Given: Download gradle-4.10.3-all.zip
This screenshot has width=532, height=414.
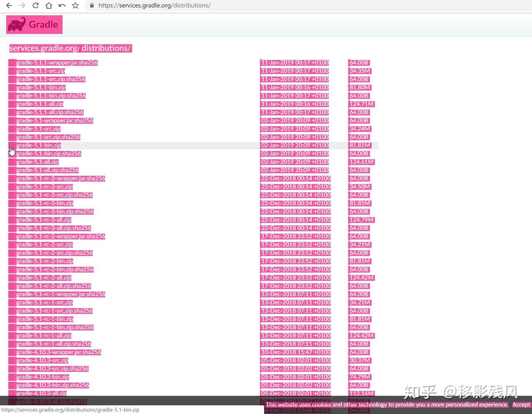Looking at the screenshot, I should click(x=41, y=394).
